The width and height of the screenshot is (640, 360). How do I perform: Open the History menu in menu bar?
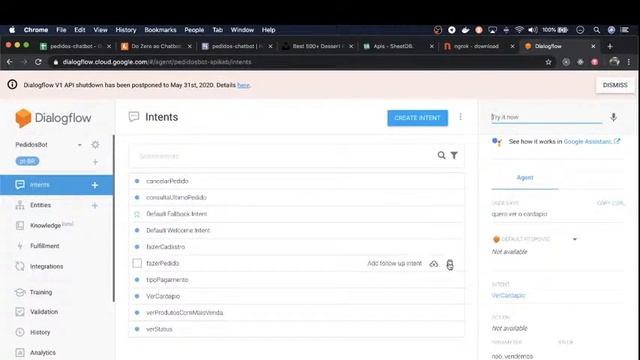click(x=126, y=30)
